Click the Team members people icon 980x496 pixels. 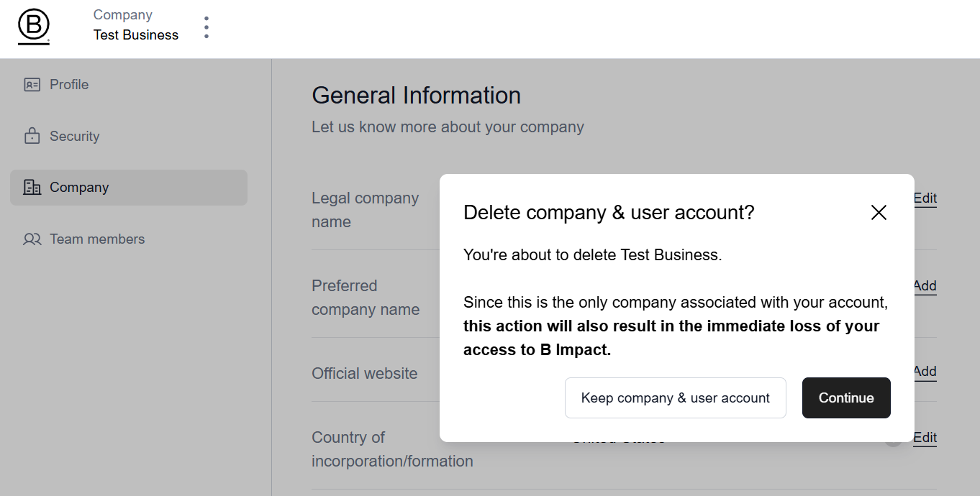click(32, 239)
